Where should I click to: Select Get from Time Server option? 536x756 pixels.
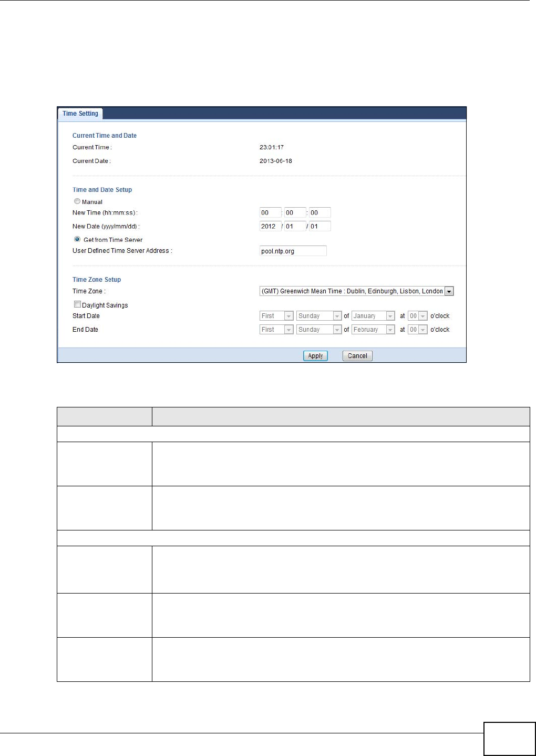coord(77,239)
